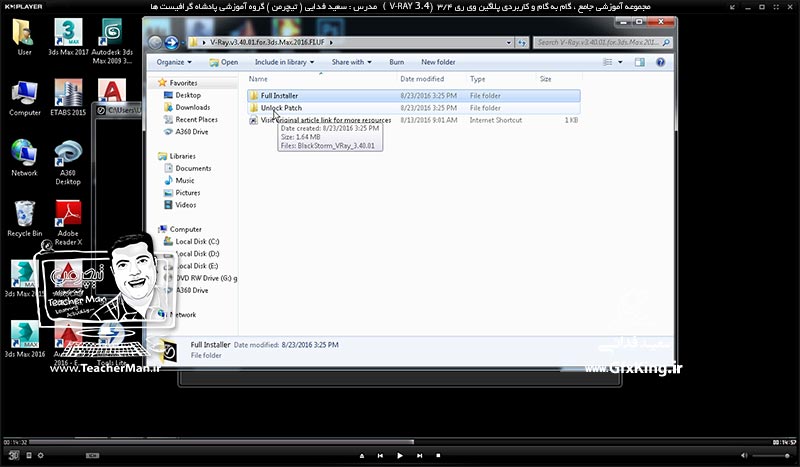
Task: Select the Adobe Reader X icon
Action: tap(68, 223)
